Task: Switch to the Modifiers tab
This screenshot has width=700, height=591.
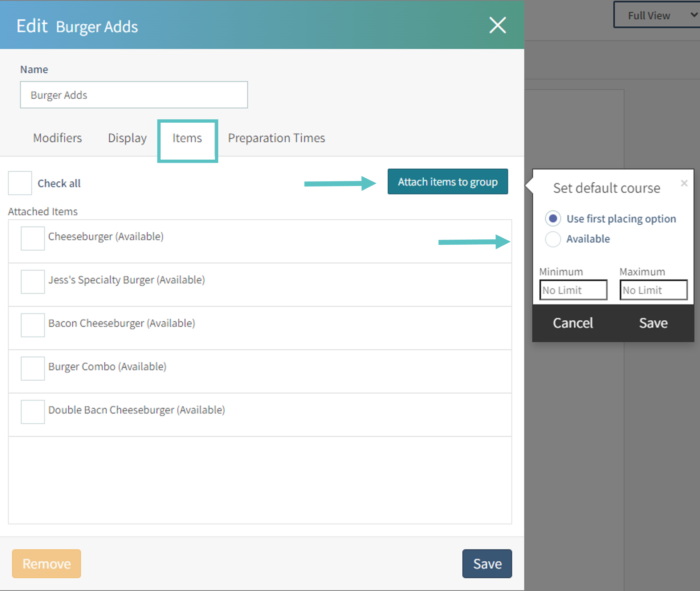Action: (57, 138)
